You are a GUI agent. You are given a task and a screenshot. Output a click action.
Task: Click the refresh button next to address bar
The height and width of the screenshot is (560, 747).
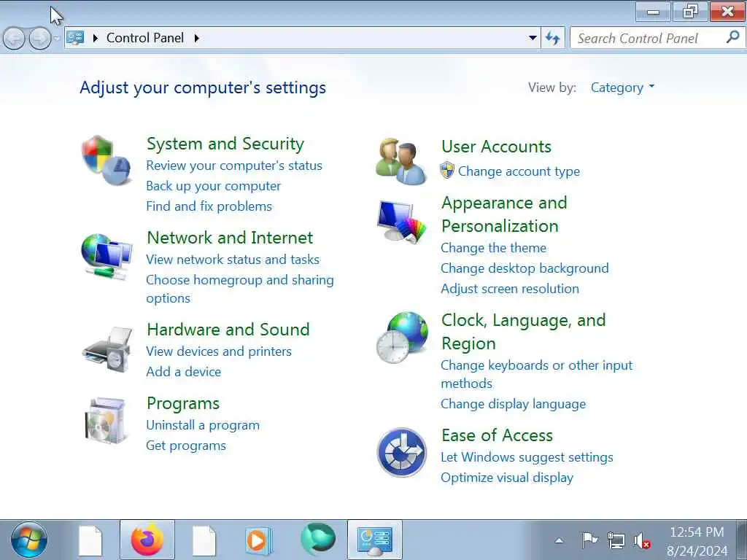(553, 38)
